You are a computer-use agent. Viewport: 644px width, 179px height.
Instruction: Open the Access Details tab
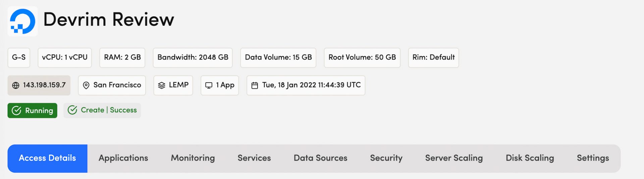(x=47, y=158)
